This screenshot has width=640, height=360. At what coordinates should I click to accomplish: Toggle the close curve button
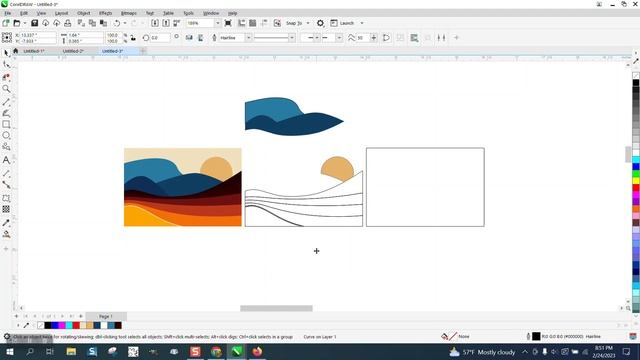click(x=386, y=38)
